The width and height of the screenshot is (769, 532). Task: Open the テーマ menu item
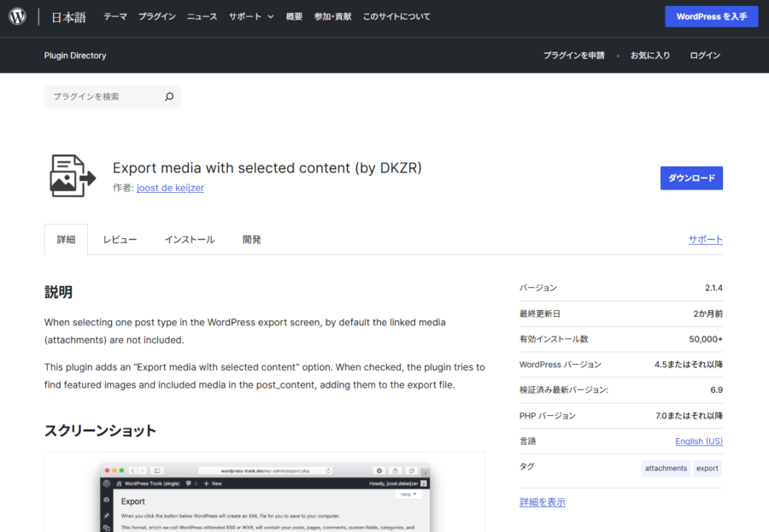click(115, 16)
